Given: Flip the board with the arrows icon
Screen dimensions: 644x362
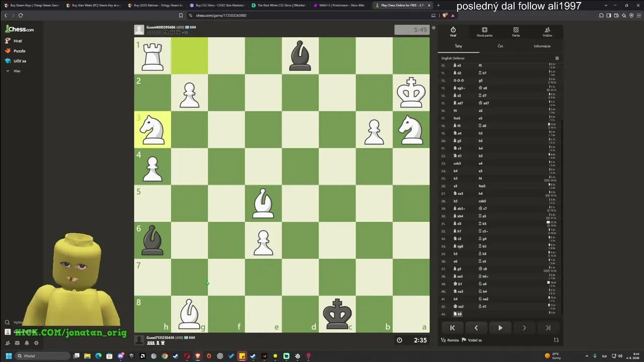Looking at the screenshot, I should (x=556, y=340).
